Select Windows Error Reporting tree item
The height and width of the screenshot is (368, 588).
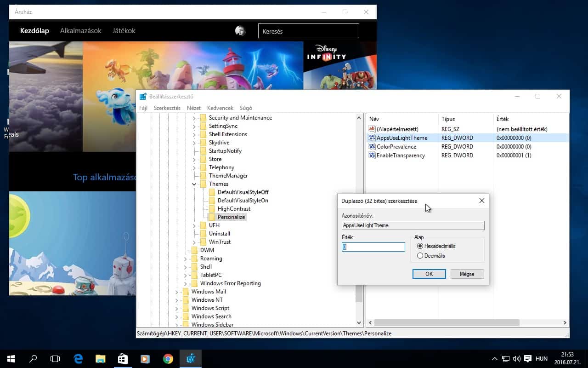[x=230, y=283]
